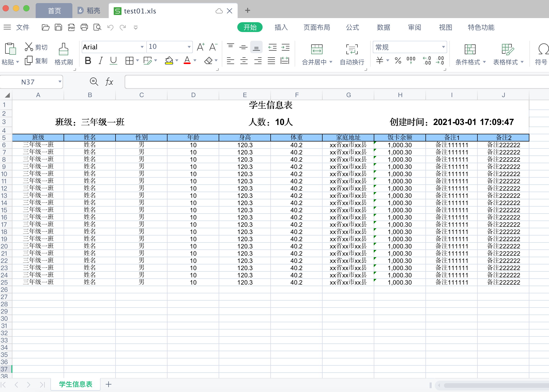
Task: Select the 学生信息表 sheet tab
Action: click(75, 384)
